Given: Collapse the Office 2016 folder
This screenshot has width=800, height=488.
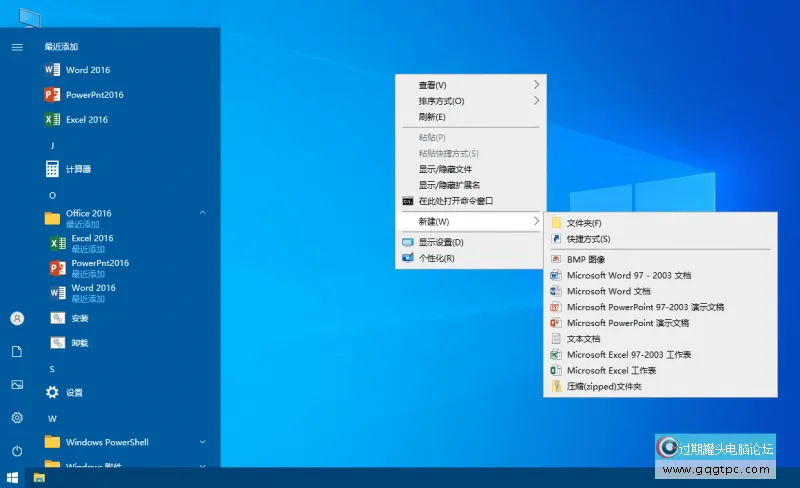Looking at the screenshot, I should click(x=203, y=213).
